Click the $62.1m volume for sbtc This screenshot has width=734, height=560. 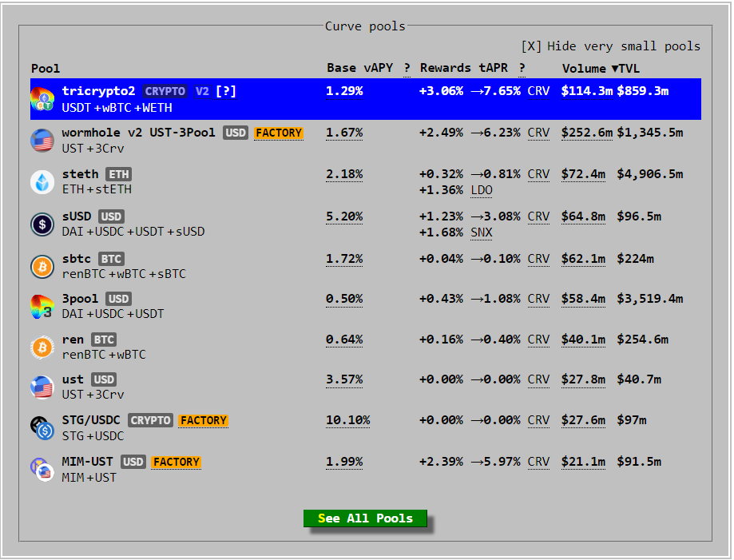(583, 259)
